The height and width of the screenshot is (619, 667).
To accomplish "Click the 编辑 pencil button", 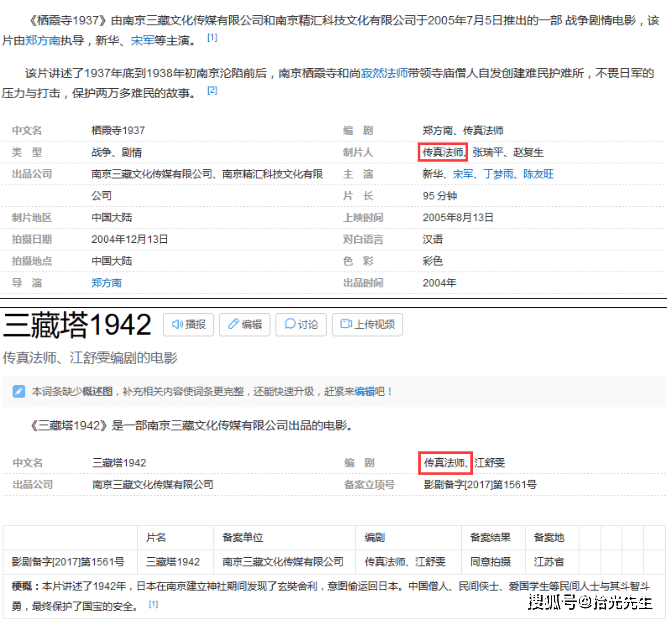I will tap(245, 325).
